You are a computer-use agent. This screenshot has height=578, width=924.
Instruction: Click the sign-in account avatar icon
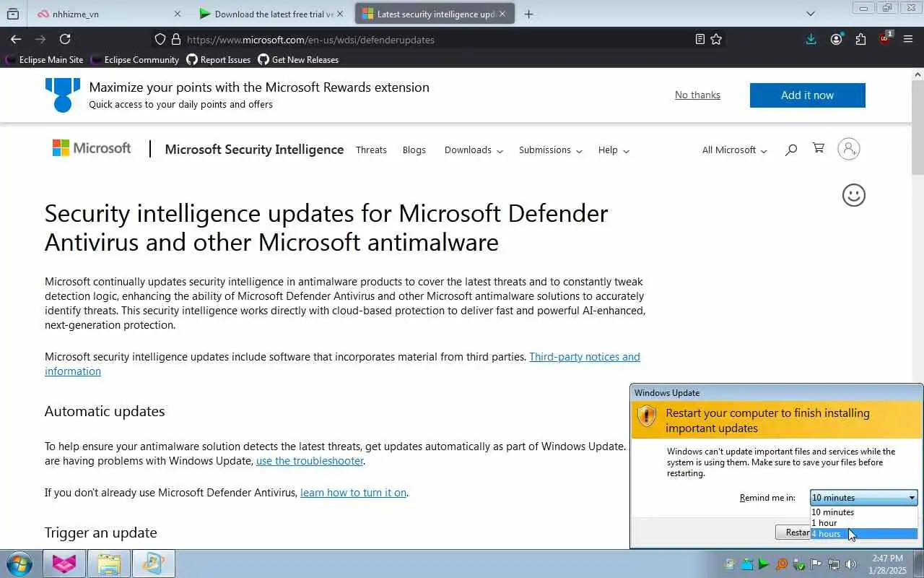849,149
